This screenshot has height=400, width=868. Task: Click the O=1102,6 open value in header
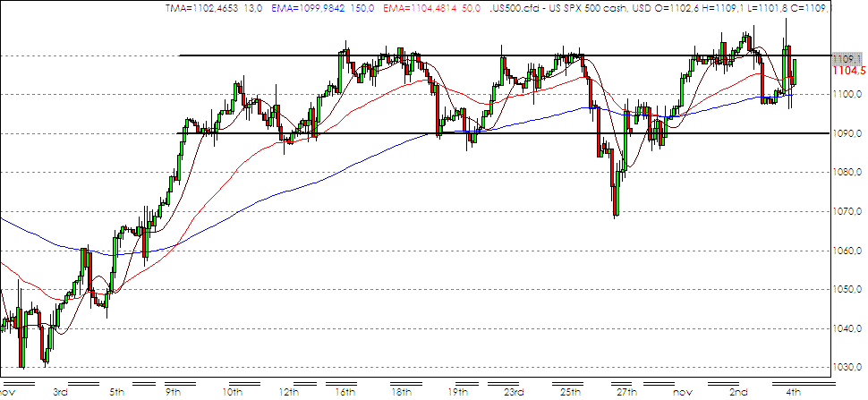click(x=676, y=7)
